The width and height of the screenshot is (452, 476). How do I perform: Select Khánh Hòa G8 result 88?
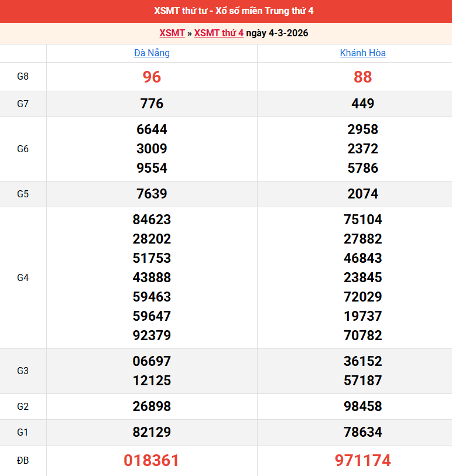(362, 77)
